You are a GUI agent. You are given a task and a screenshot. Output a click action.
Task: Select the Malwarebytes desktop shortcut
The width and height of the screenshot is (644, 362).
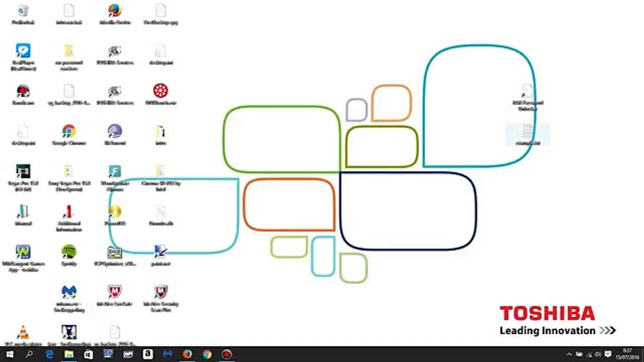point(69,298)
